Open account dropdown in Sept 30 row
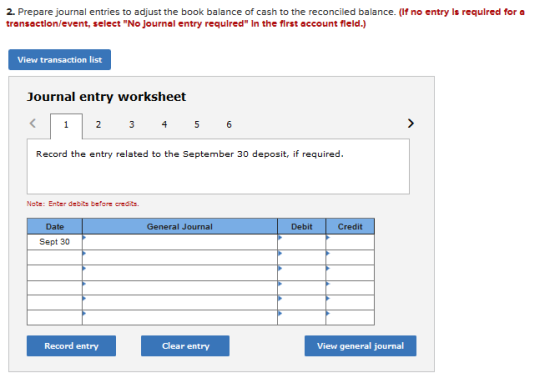This screenshot has height=373, width=560. (x=180, y=242)
